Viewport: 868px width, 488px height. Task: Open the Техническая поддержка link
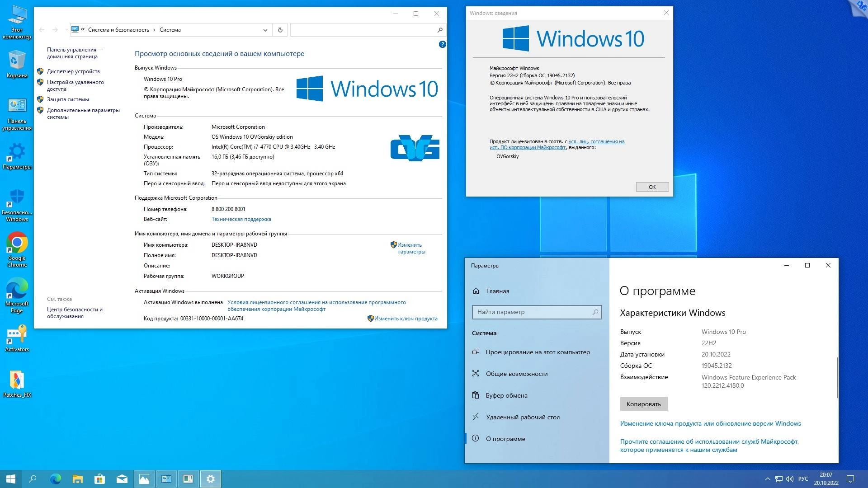(241, 219)
